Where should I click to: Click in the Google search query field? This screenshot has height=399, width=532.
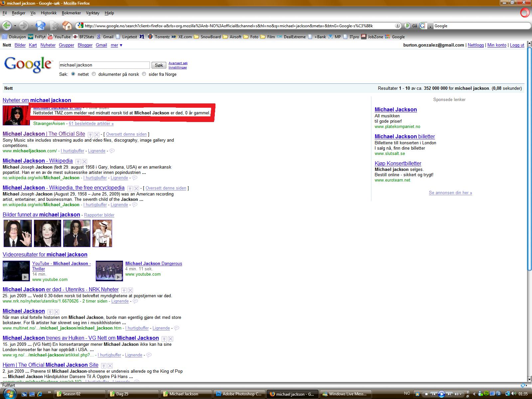(104, 65)
